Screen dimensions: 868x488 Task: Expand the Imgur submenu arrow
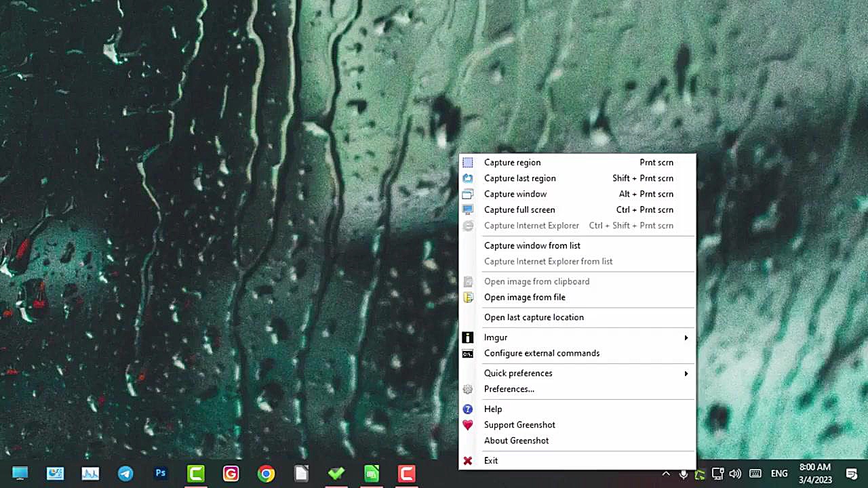click(x=686, y=338)
